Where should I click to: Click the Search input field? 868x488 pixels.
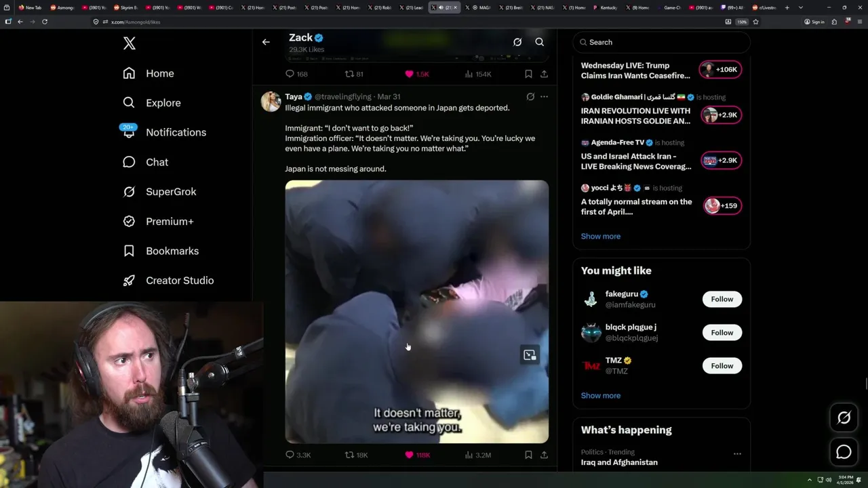tap(661, 42)
